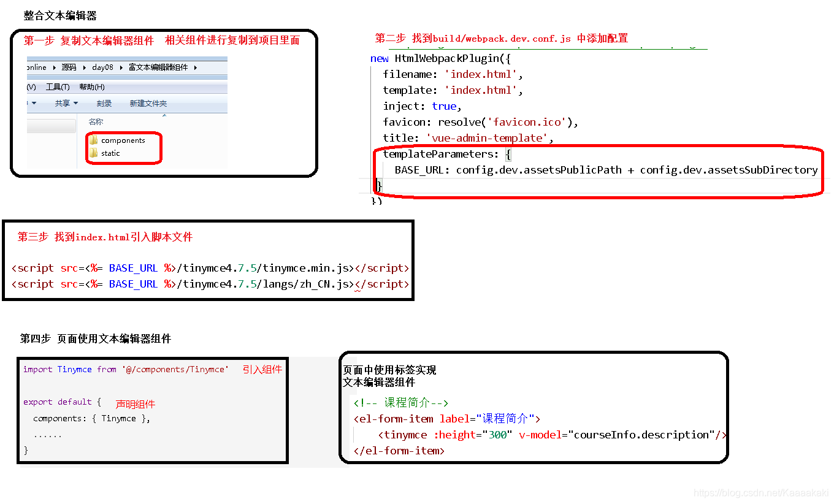Click the template: 'index.html' line
The width and height of the screenshot is (834, 504).
coord(453,91)
